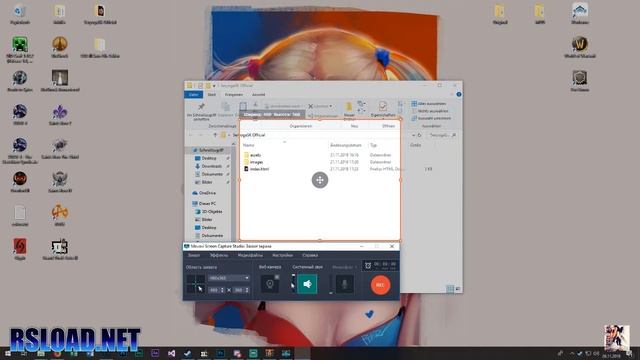Open After Effects from the taskbar

coord(155,353)
